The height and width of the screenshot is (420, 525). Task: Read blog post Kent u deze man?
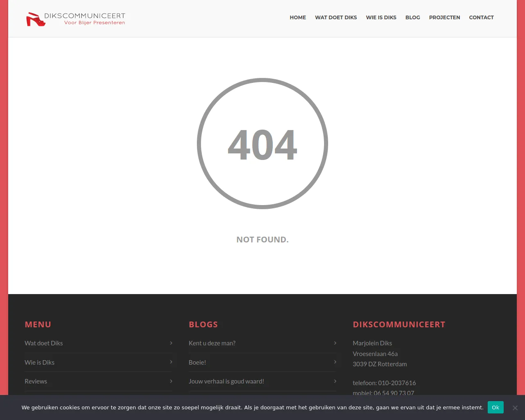pyautogui.click(x=212, y=343)
